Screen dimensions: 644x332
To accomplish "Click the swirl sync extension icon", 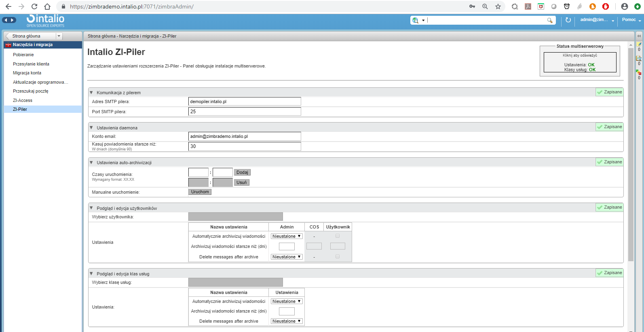I will coord(515,6).
